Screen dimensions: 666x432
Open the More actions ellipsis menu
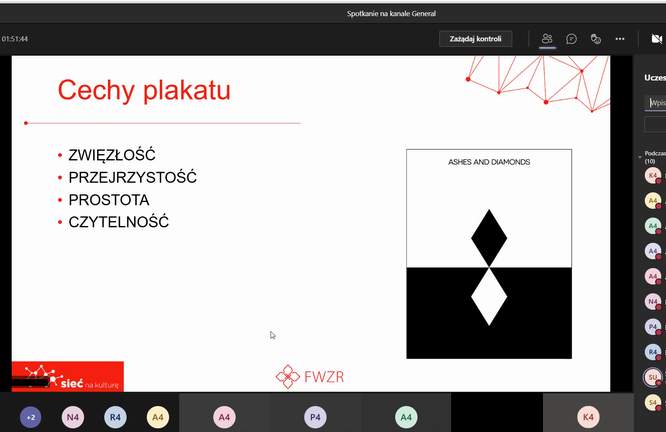click(x=620, y=39)
